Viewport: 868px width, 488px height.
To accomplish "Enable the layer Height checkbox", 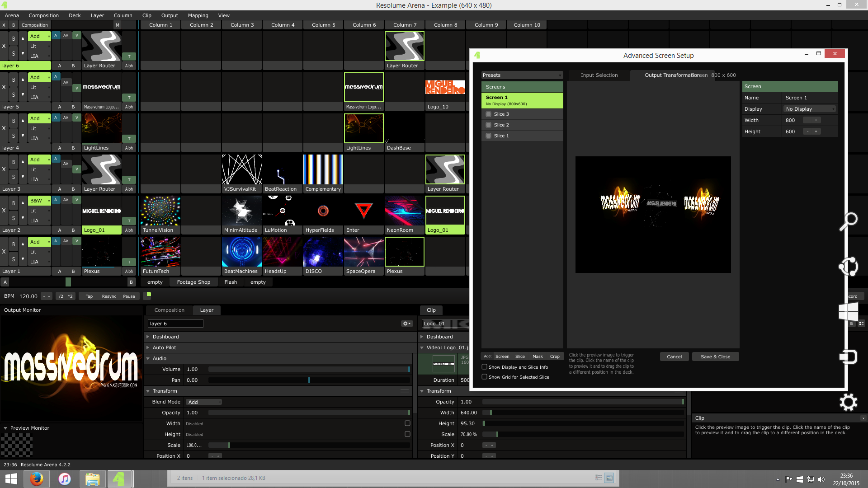I will (x=407, y=434).
